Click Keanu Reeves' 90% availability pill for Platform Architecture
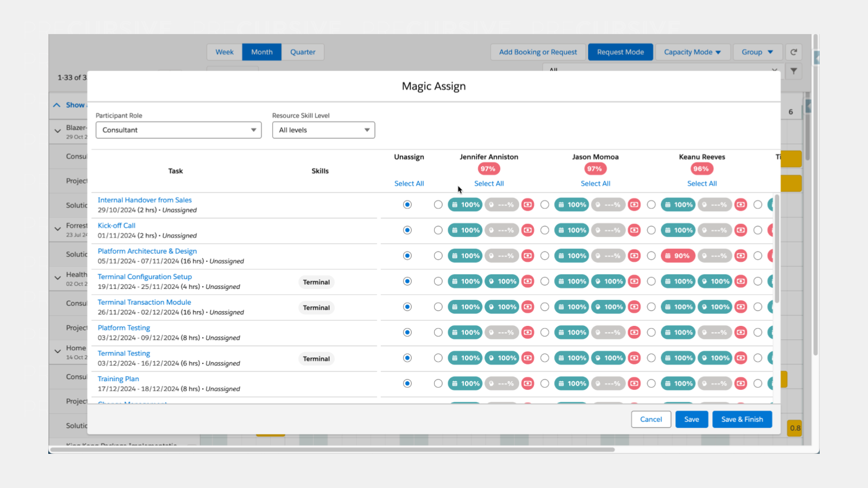Viewport: 868px width, 488px height. coord(678,255)
